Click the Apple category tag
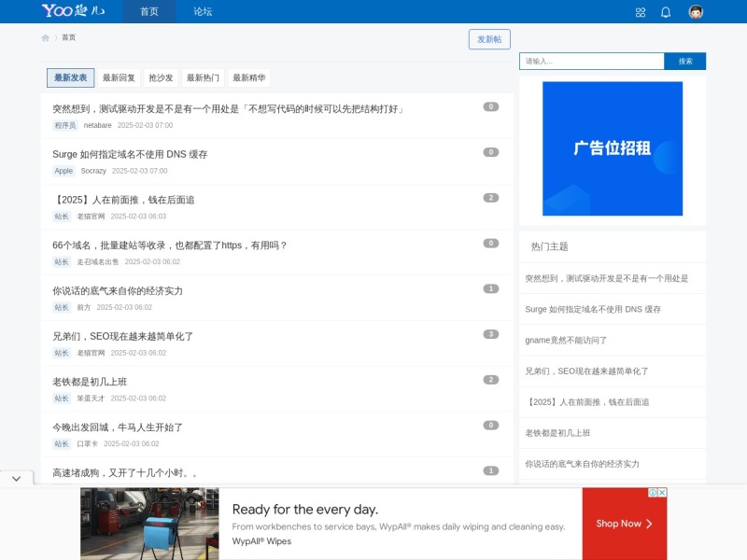 63,171
